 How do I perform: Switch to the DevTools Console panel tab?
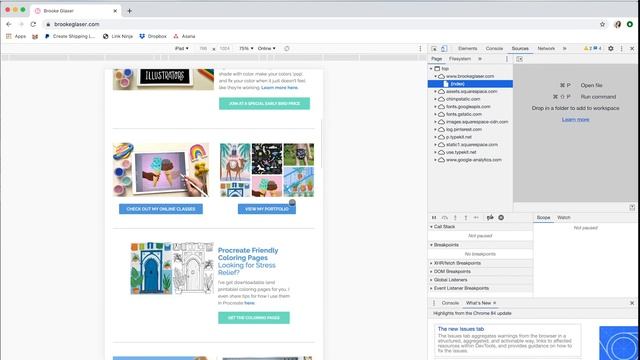click(494, 48)
